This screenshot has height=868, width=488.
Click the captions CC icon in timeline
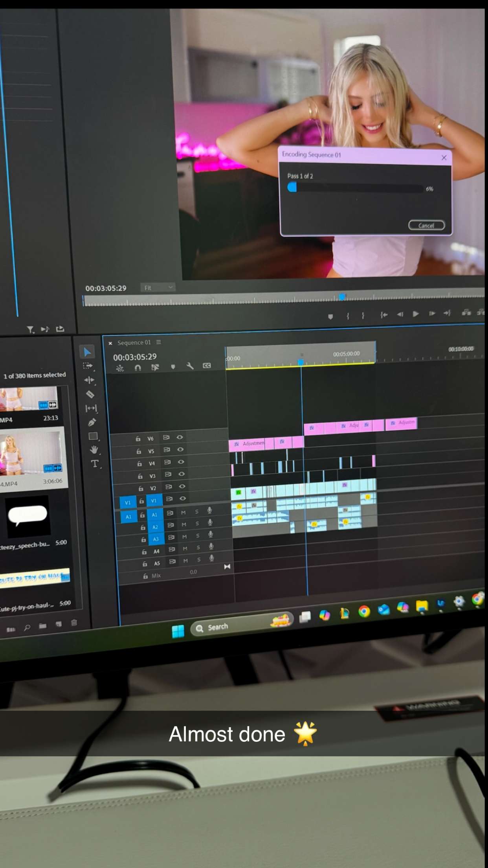coord(207,366)
